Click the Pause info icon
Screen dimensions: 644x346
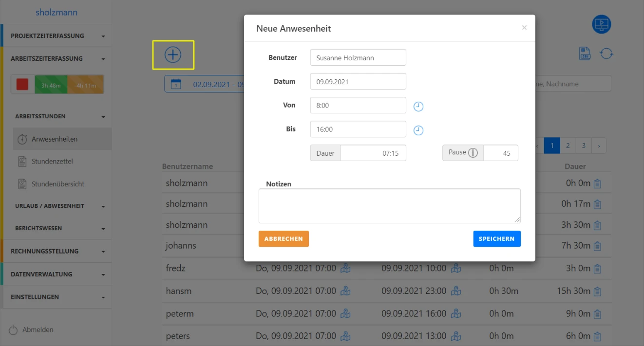coord(473,153)
